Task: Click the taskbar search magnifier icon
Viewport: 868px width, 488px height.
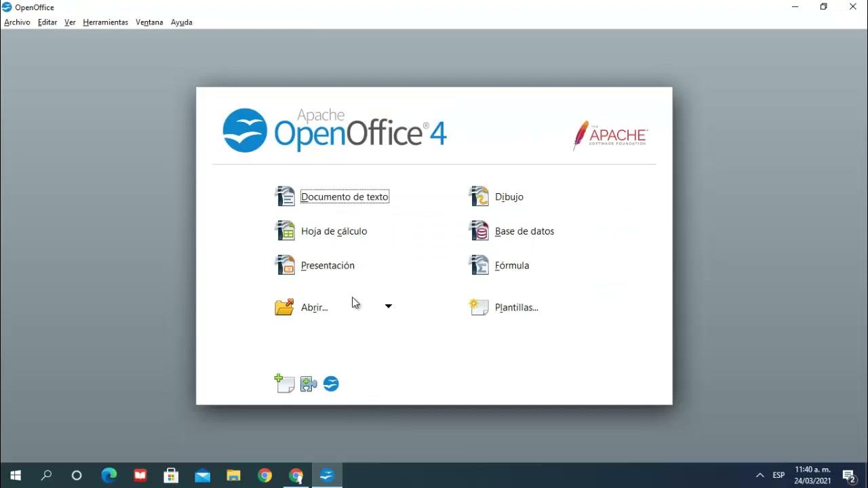Action: coord(46,475)
